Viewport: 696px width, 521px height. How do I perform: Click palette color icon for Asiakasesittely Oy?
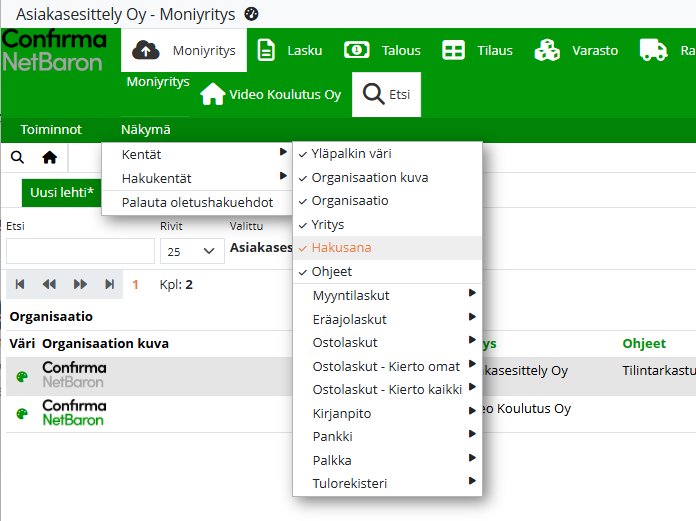click(22, 377)
